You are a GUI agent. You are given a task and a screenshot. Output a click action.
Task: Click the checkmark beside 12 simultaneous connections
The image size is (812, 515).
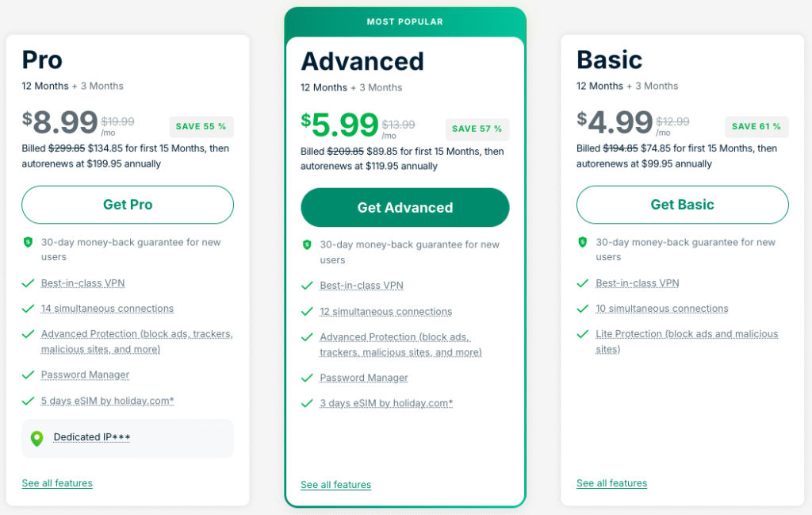[x=307, y=311]
